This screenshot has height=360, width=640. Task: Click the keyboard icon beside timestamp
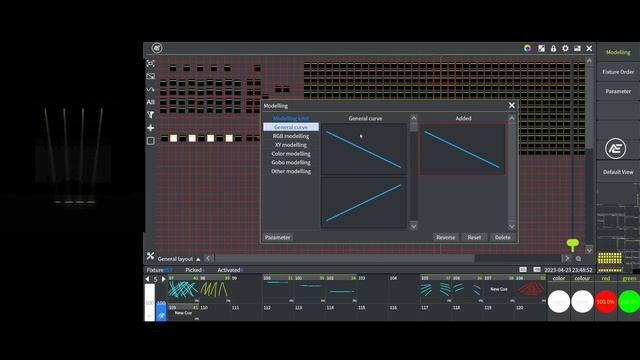tap(523, 270)
